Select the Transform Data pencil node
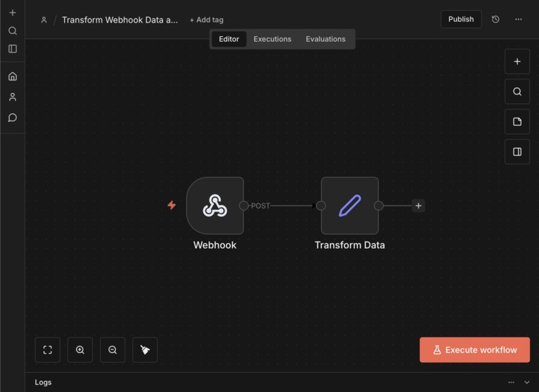The height and width of the screenshot is (392, 539). click(350, 206)
